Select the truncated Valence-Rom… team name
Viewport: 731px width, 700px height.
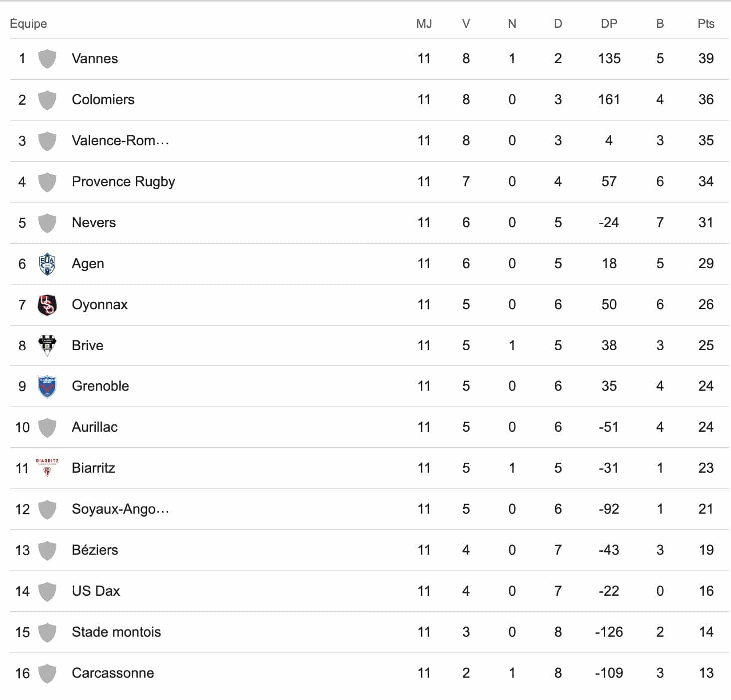120,141
